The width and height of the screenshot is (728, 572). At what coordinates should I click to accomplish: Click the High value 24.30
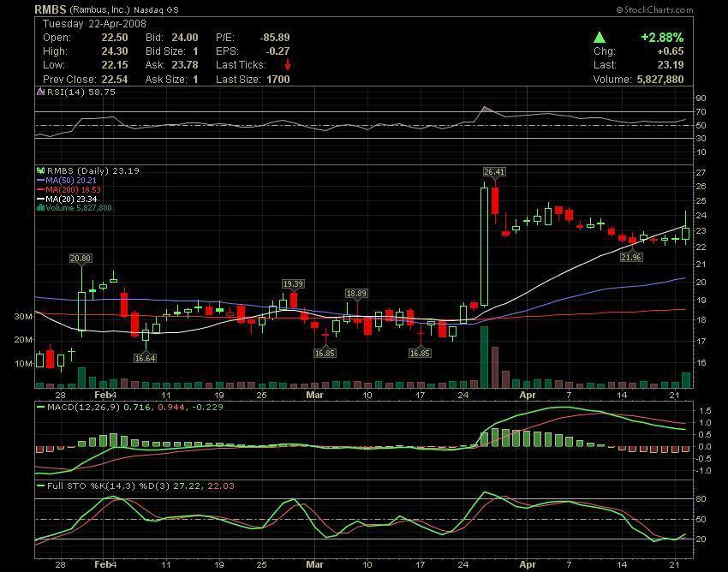pos(114,51)
